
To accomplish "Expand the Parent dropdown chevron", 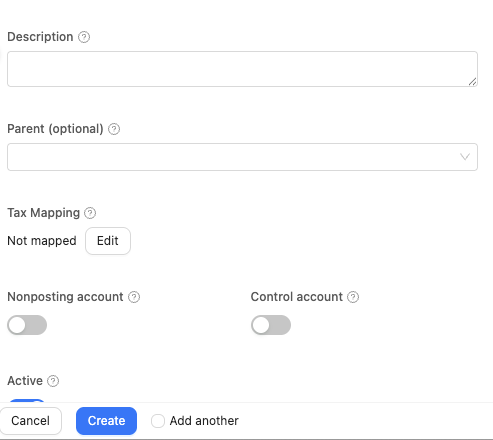I will click(x=465, y=157).
